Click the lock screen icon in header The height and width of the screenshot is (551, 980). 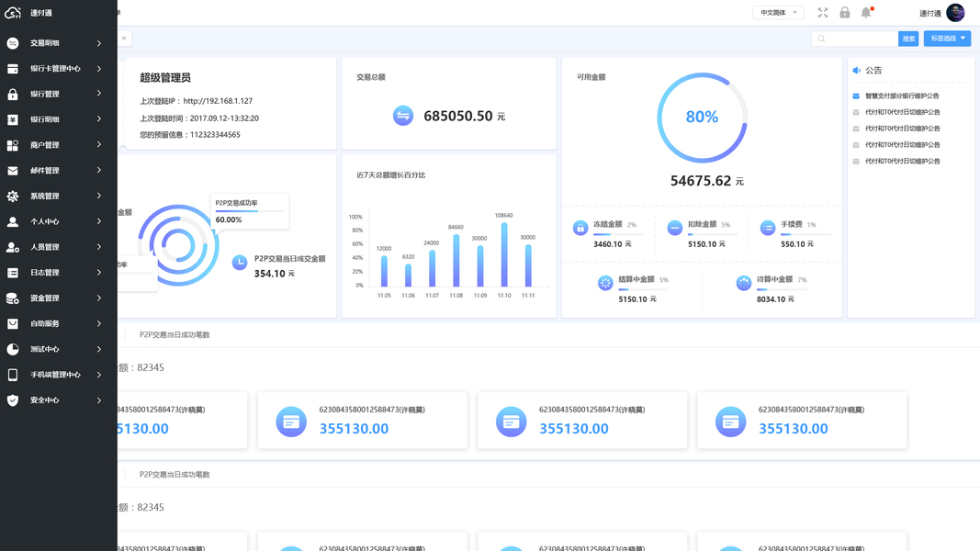tap(844, 13)
